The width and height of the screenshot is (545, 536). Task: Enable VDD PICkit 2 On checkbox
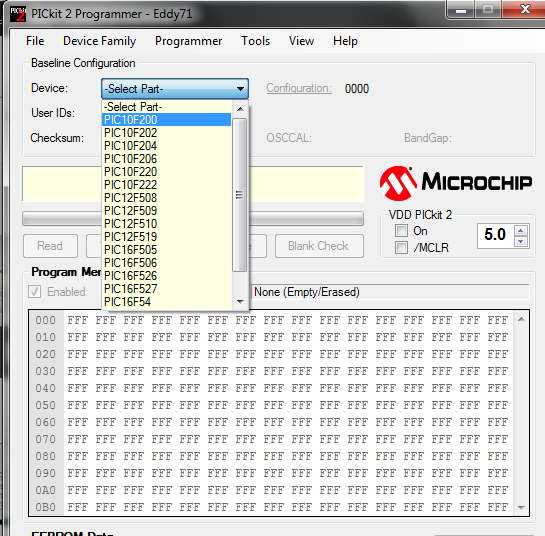pos(401,230)
